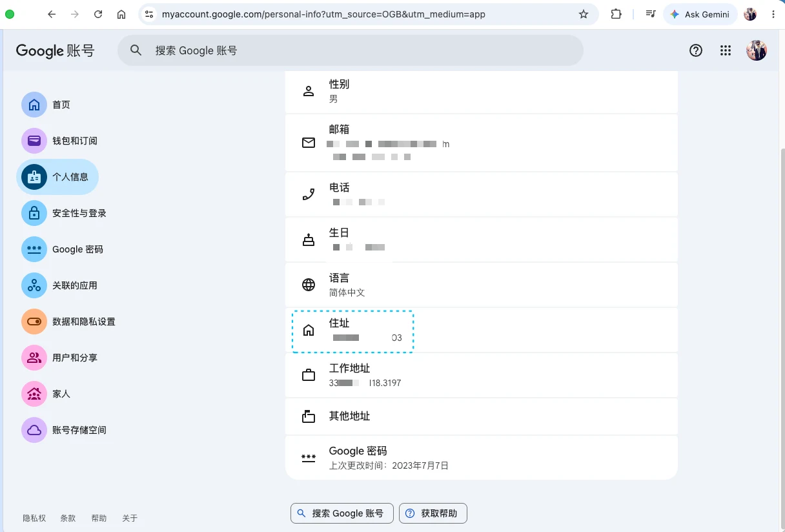
Task: Open site information icon in address bar
Action: (x=149, y=14)
